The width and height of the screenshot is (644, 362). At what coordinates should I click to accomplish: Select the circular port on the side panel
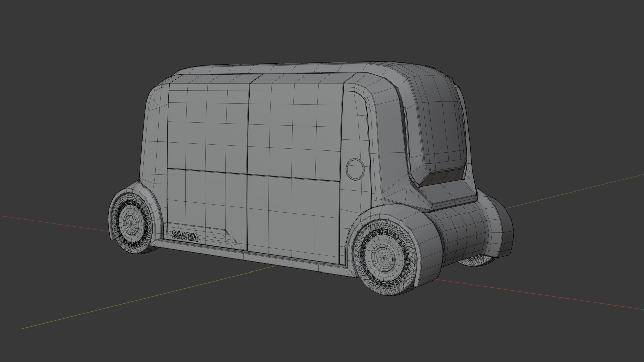(x=355, y=169)
